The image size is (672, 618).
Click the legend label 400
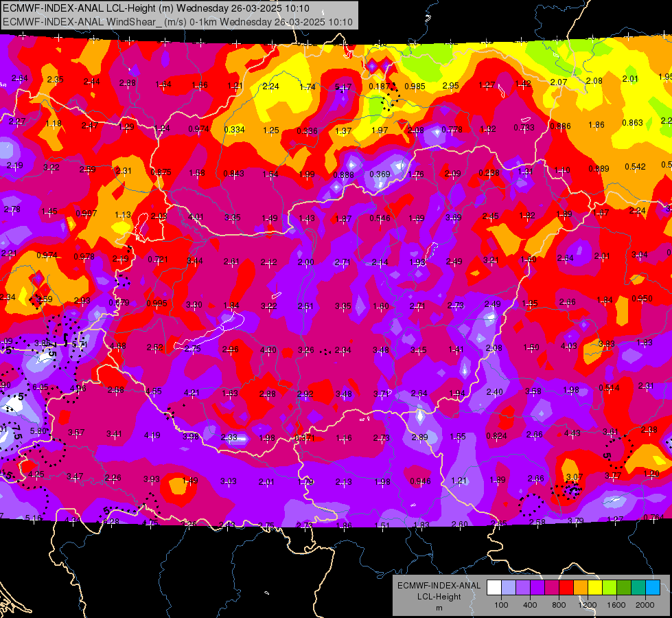point(530,605)
